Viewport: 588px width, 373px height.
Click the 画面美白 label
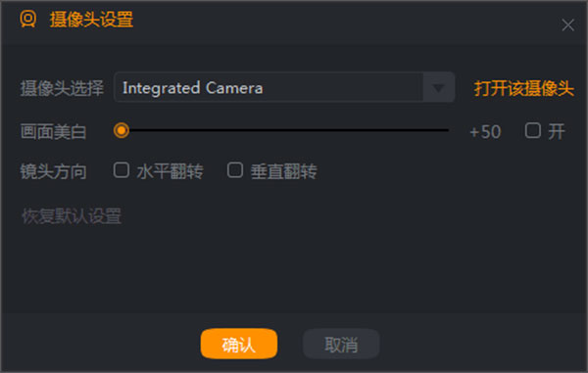[53, 132]
